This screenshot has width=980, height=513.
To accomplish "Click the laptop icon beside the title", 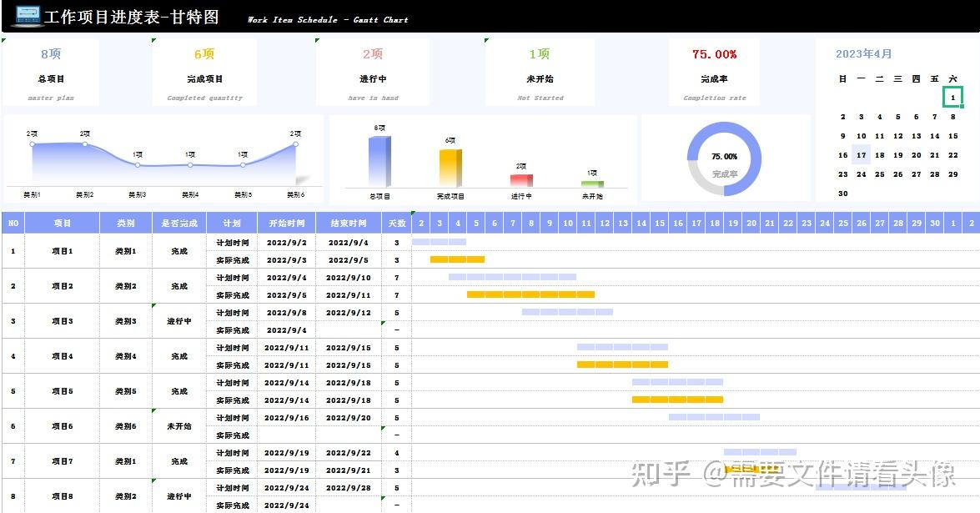I will pyautogui.click(x=28, y=16).
